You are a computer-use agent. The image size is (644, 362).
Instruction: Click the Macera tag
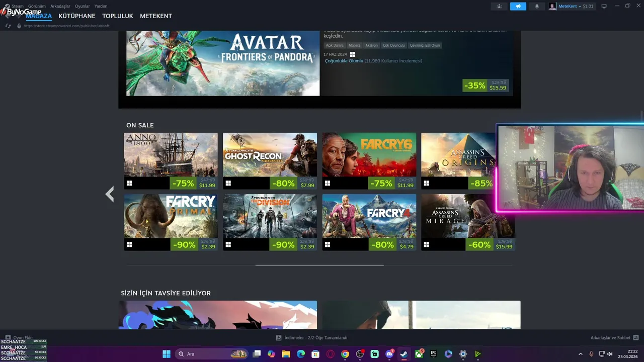[354, 45]
